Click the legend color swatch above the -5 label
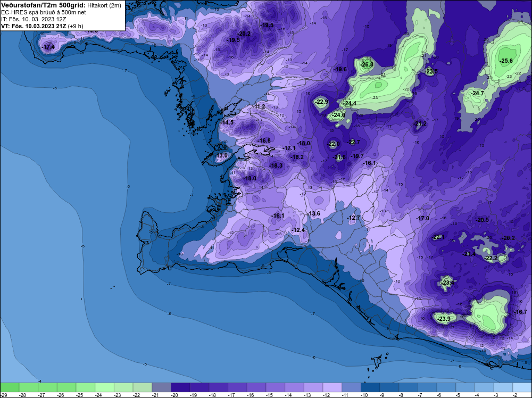The image size is (532, 398). pyautogui.click(x=465, y=387)
